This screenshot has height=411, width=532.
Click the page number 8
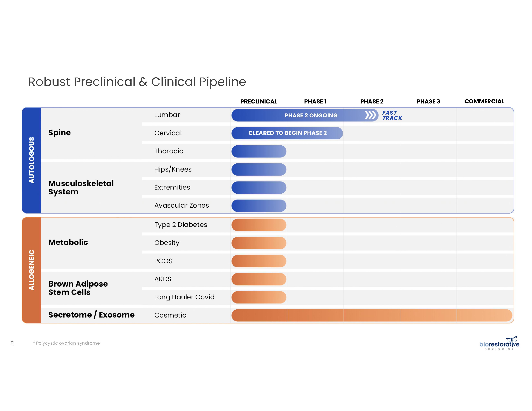[12, 343]
